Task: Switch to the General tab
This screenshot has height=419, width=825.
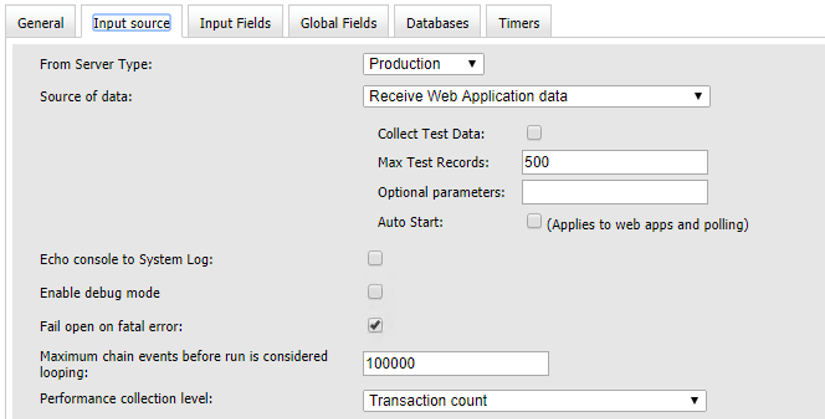Action: tap(41, 23)
